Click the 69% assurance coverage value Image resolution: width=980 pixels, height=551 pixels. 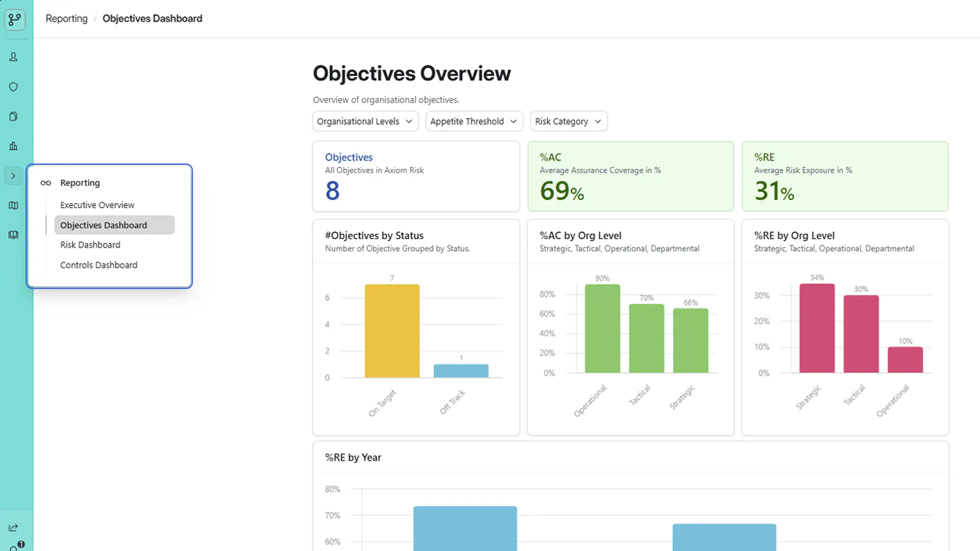561,191
